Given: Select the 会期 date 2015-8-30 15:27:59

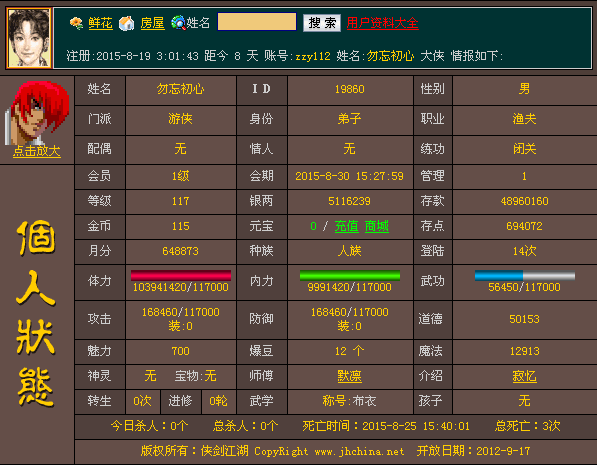Looking at the screenshot, I should 350,176.
